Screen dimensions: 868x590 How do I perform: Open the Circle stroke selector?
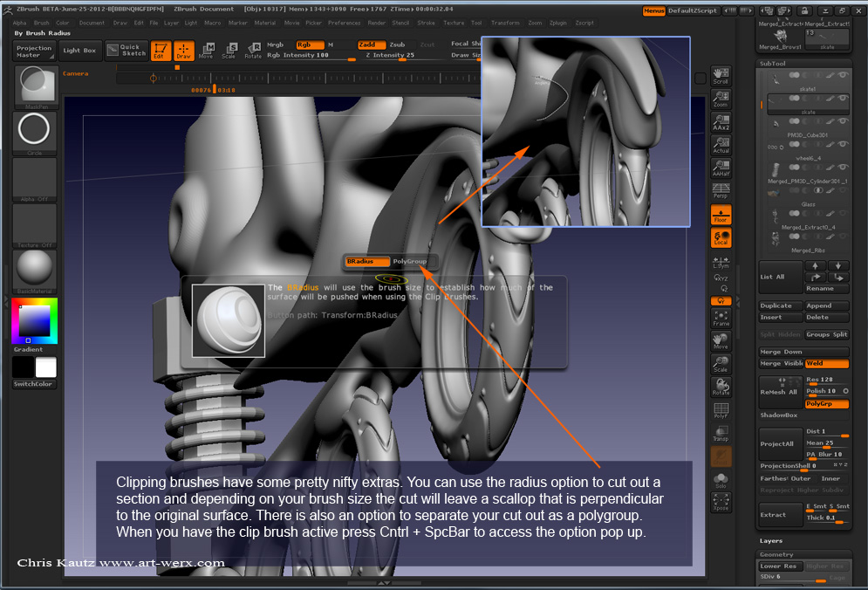point(34,133)
